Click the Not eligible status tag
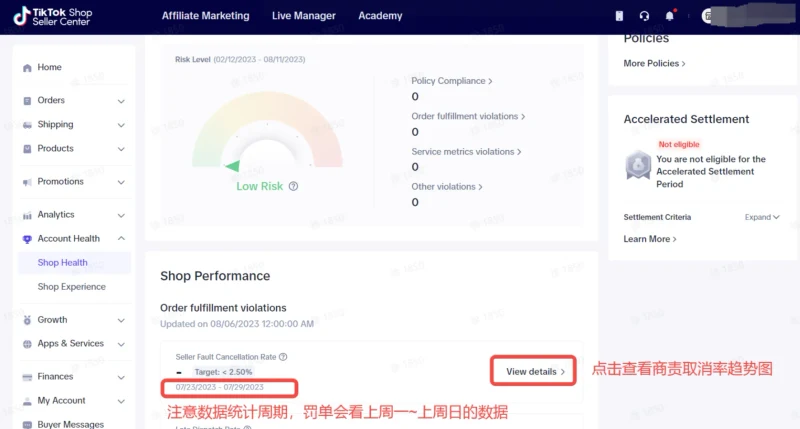800x429 pixels. click(x=679, y=144)
